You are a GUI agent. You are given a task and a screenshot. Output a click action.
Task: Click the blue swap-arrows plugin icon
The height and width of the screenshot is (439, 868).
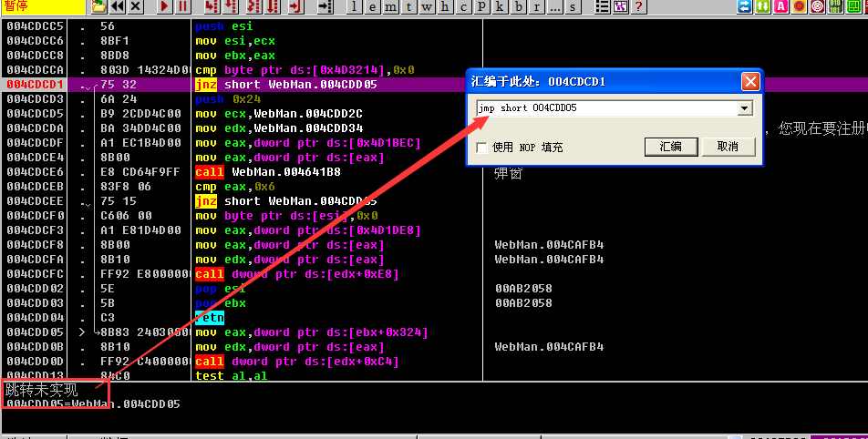pos(745,6)
